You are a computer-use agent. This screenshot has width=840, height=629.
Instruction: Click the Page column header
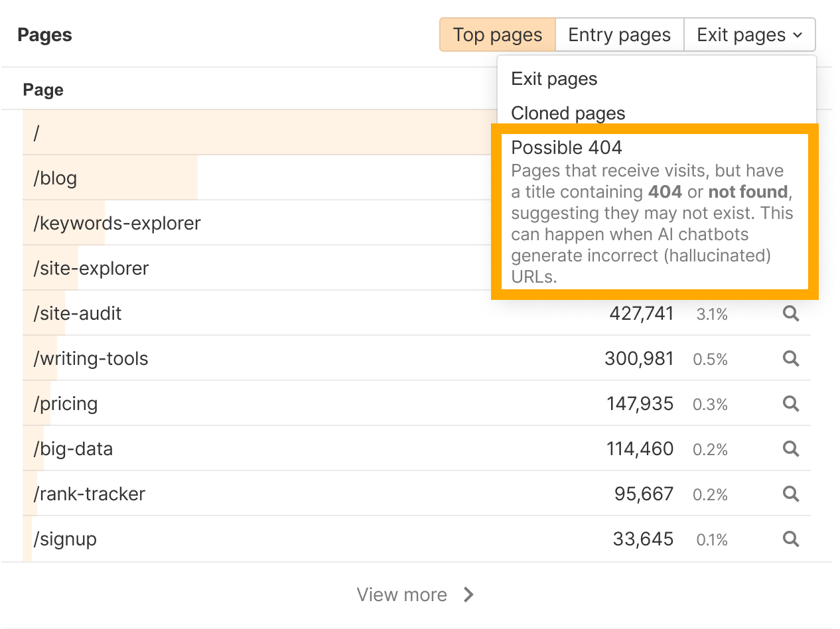[44, 90]
